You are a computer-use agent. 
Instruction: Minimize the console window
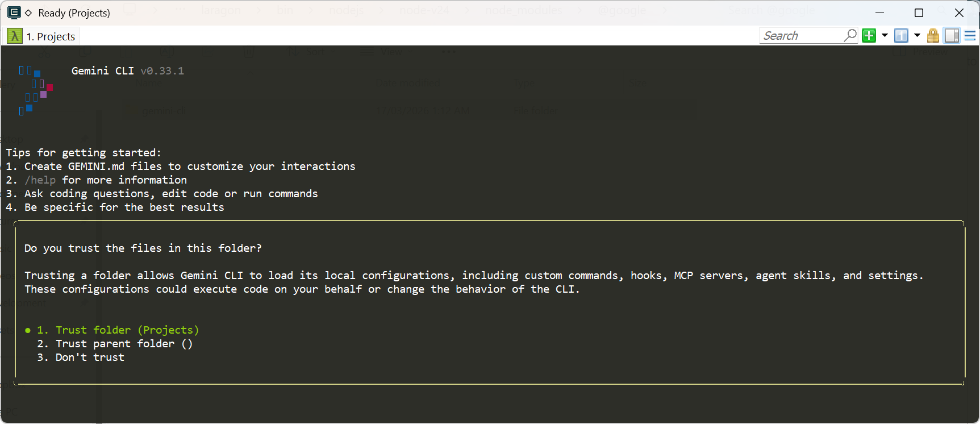point(879,13)
